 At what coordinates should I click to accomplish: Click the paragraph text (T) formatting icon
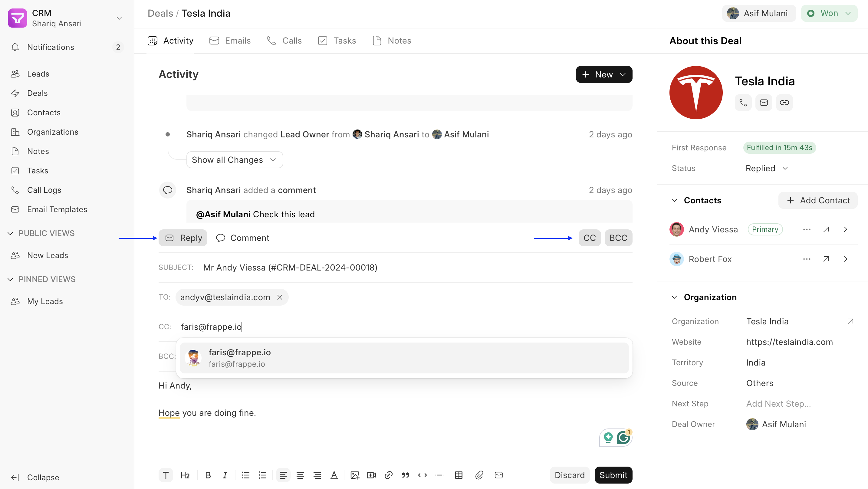(x=166, y=475)
